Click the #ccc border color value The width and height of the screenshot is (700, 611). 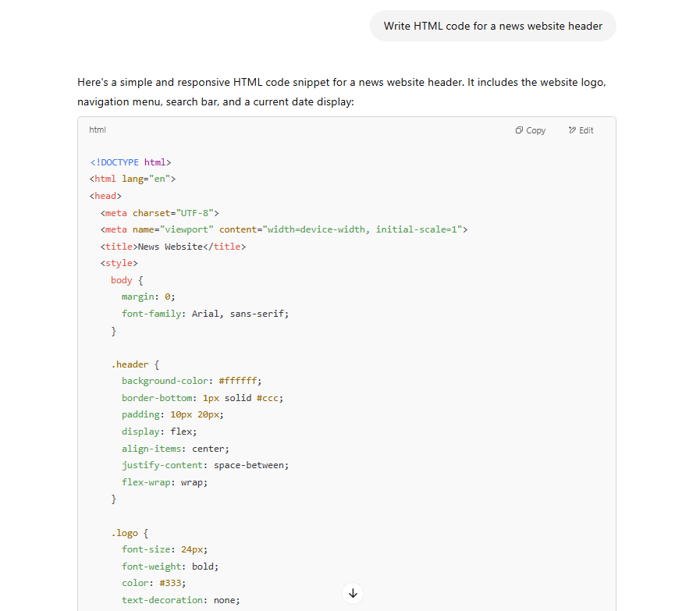click(x=269, y=398)
